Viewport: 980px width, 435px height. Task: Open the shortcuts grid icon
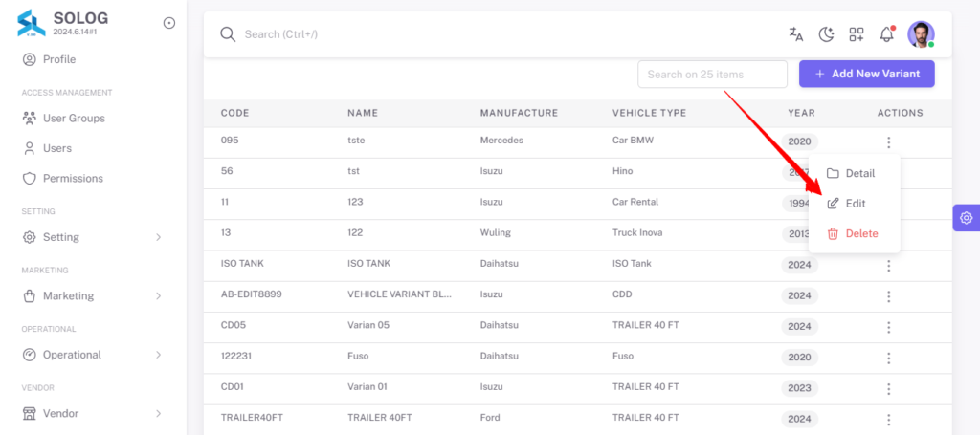857,34
